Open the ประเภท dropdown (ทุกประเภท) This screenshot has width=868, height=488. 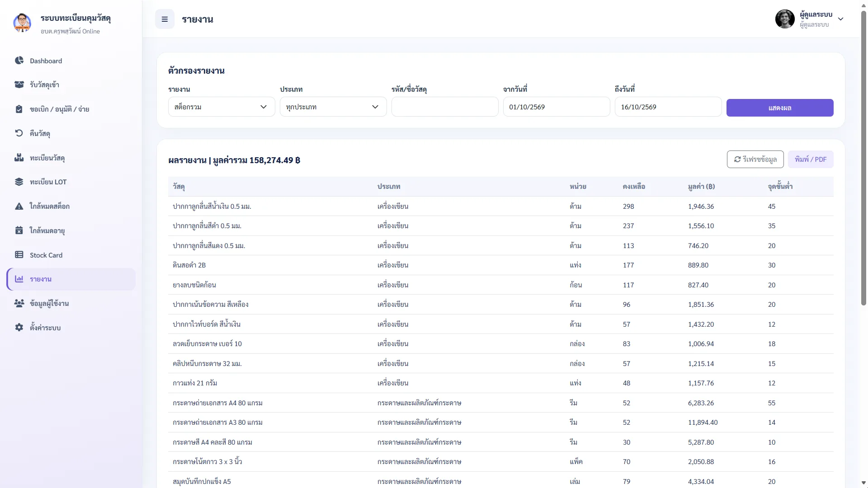click(x=333, y=107)
